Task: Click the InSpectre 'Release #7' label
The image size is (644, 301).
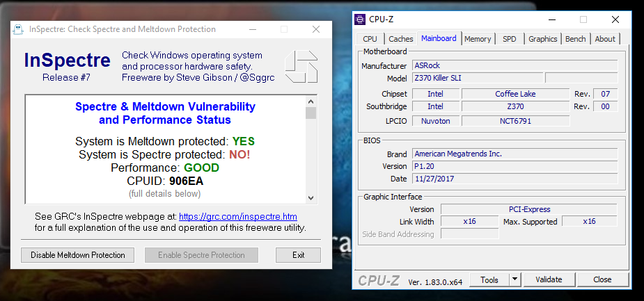Action: click(66, 77)
